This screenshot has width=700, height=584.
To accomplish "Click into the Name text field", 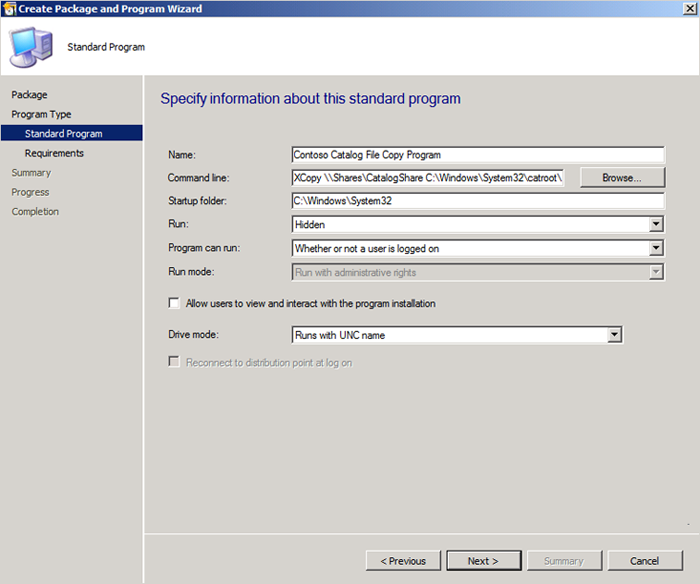I will tap(477, 155).
